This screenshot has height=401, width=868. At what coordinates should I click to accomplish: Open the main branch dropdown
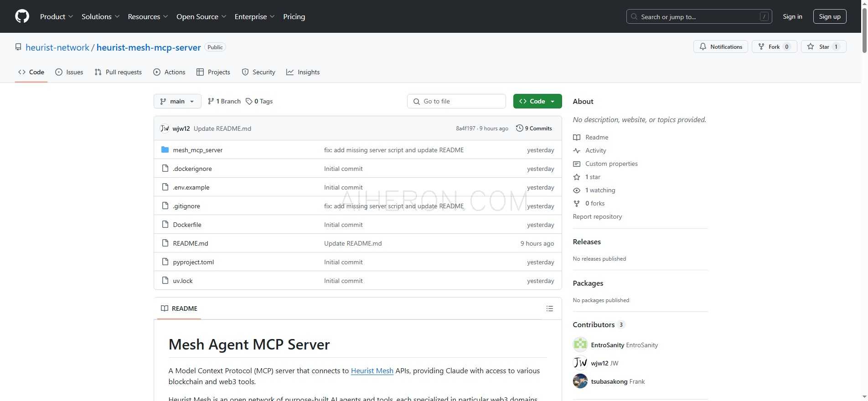pos(177,101)
